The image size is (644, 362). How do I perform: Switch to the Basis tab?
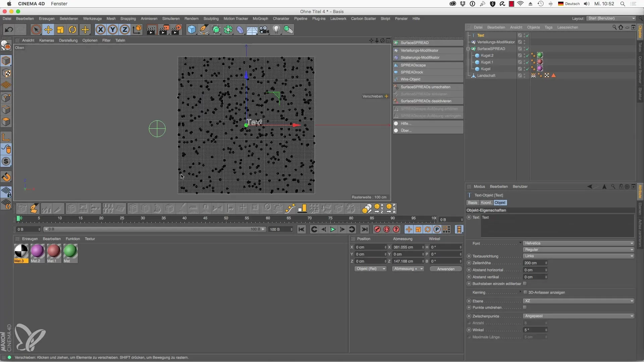(473, 202)
